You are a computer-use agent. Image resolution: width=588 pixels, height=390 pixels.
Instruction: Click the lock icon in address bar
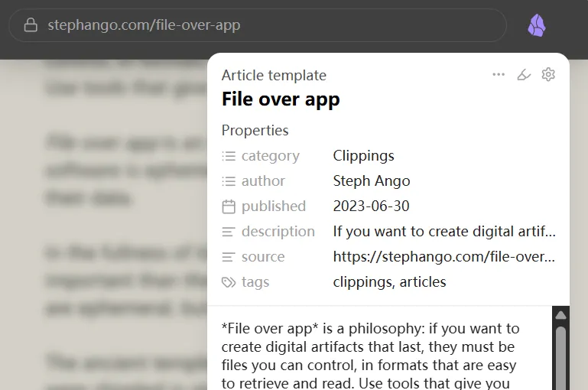point(31,25)
